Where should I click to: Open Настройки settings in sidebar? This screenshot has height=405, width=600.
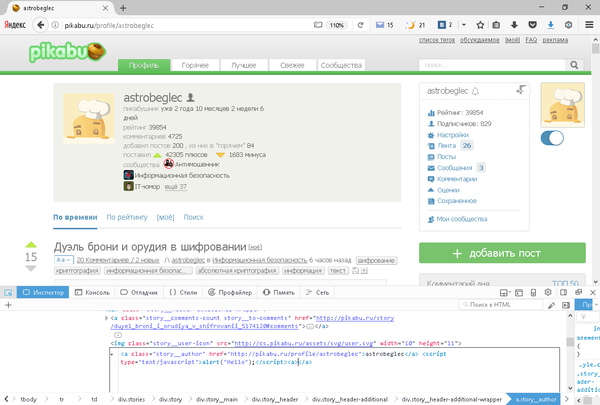coord(452,134)
